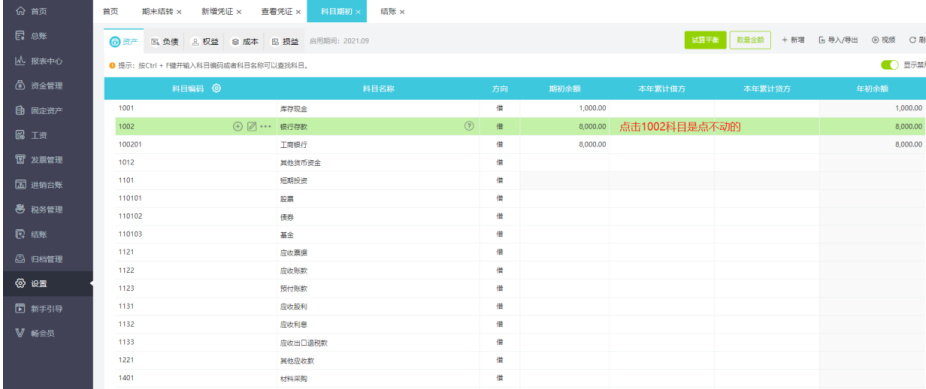Toggle the green 显示 switch off
This screenshot has height=389, width=926.
click(x=889, y=65)
